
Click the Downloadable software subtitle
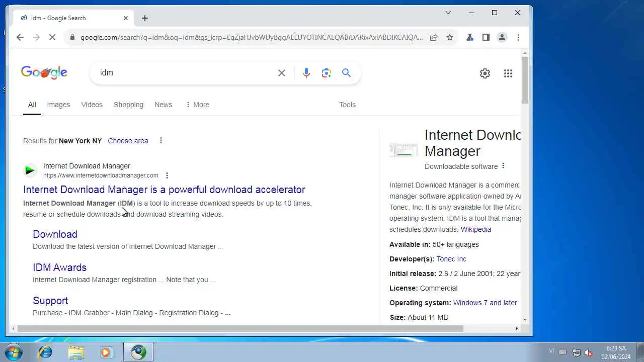tap(461, 166)
